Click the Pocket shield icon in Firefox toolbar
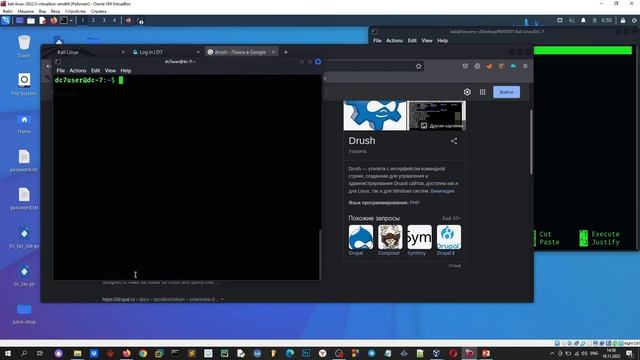The width and height of the screenshot is (640, 360). point(465,66)
